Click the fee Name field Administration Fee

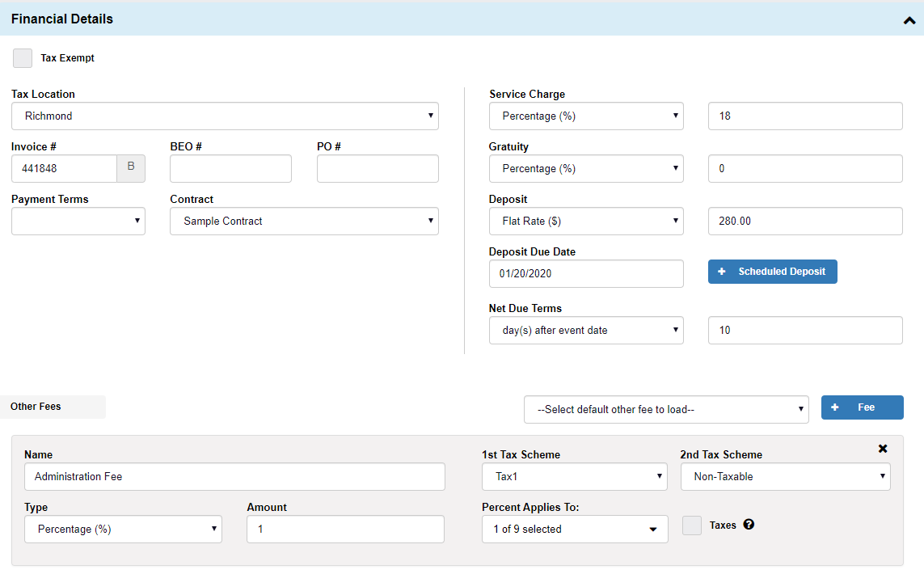(234, 477)
